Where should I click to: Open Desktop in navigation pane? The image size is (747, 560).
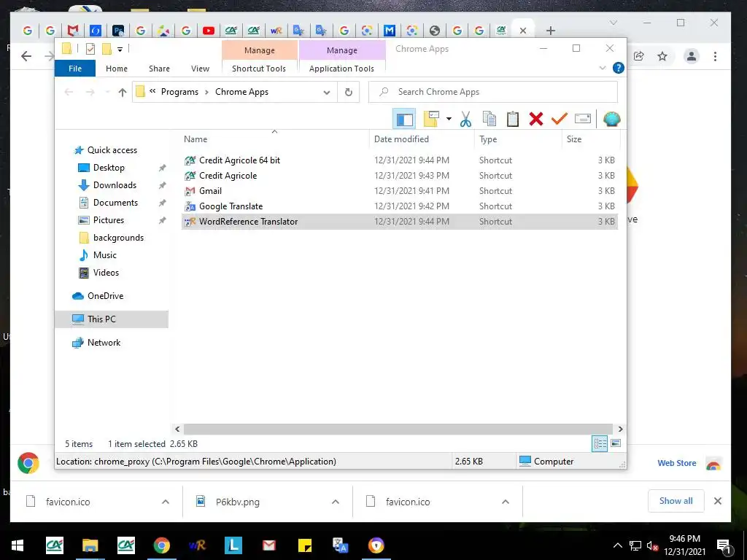109,168
